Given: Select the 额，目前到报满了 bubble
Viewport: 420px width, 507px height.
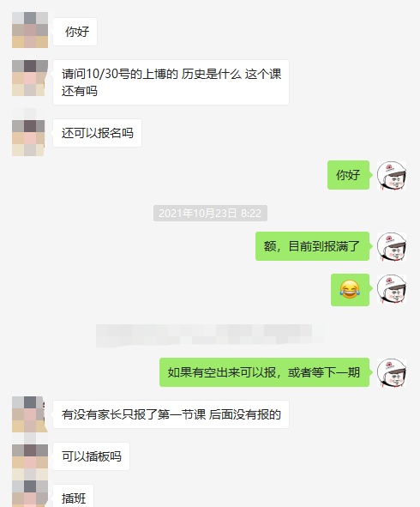Looking at the screenshot, I should click(x=312, y=246).
